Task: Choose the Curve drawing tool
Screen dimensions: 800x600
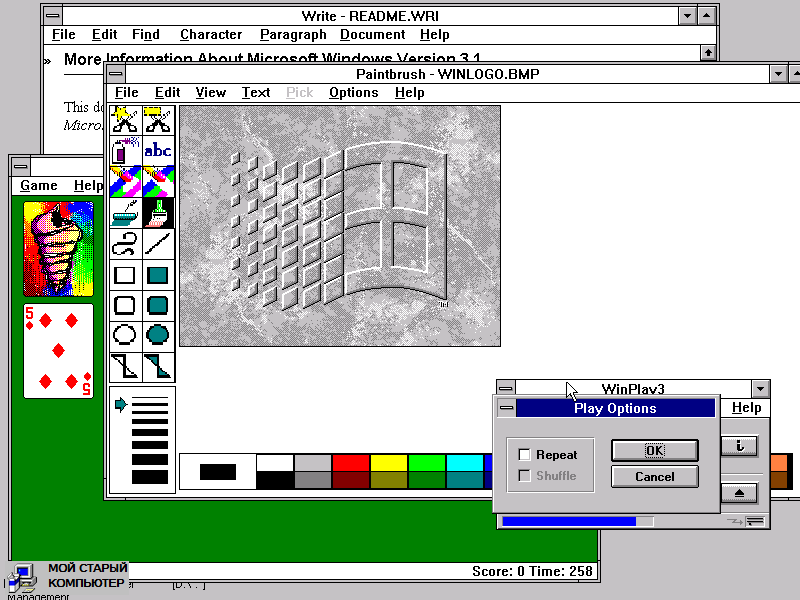Action: [x=125, y=244]
